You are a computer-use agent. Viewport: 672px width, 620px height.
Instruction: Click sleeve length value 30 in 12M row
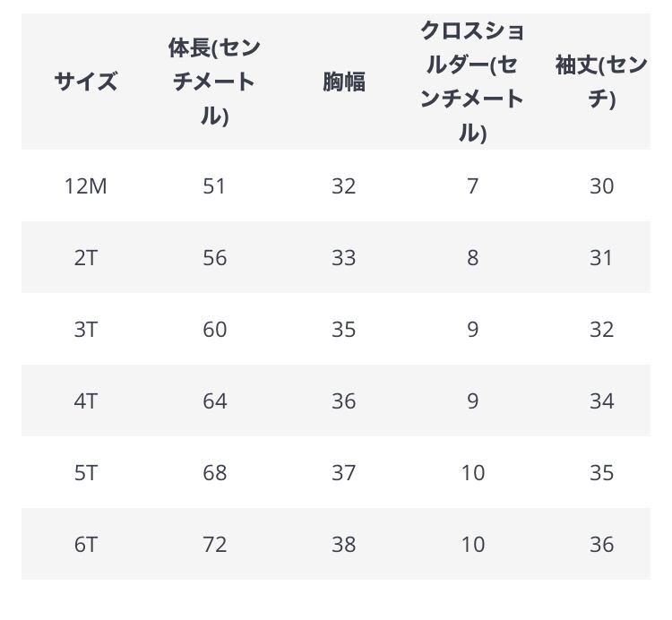[601, 186]
